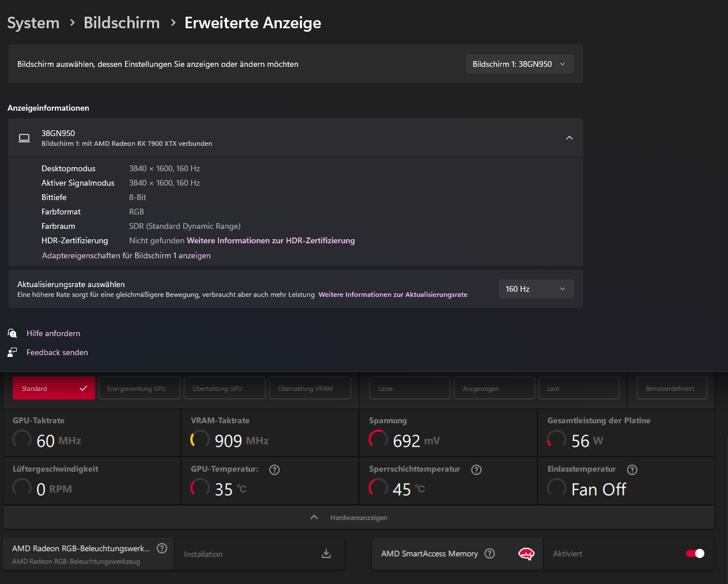728x584 pixels.
Task: Click the 8-Bit Bittiefe value
Action: (x=137, y=197)
